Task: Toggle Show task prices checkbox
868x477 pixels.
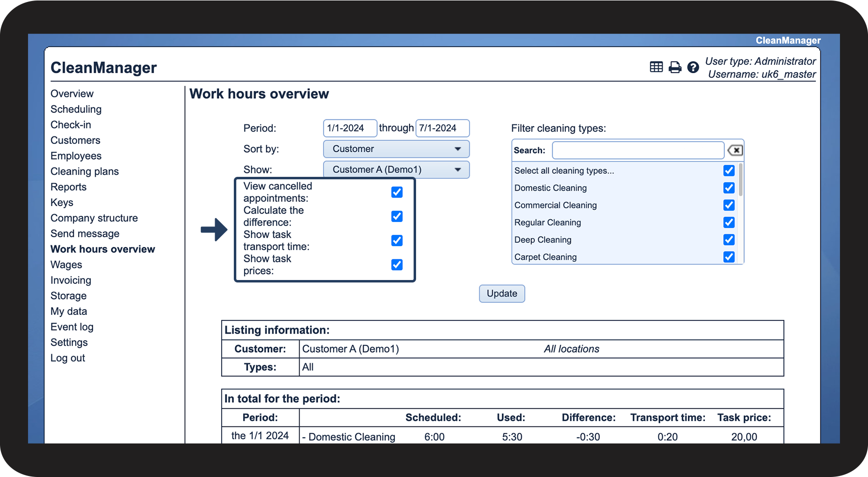Action: tap(397, 265)
